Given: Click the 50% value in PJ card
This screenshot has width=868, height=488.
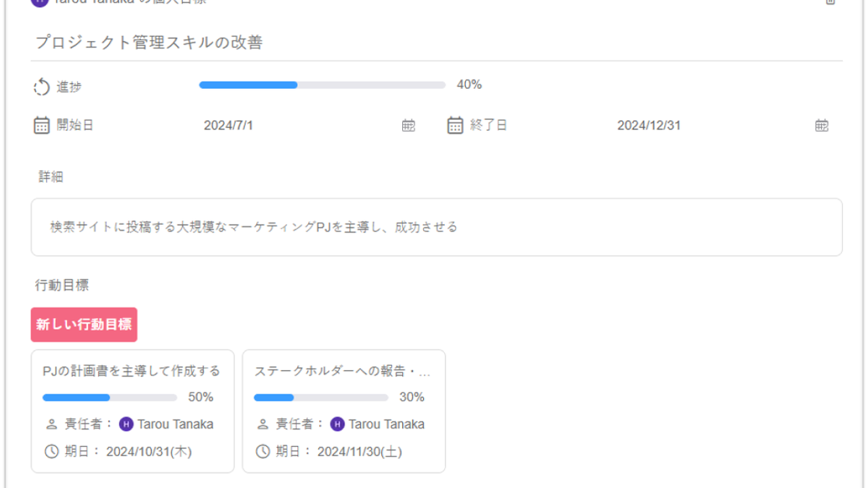Looking at the screenshot, I should pyautogui.click(x=201, y=397).
